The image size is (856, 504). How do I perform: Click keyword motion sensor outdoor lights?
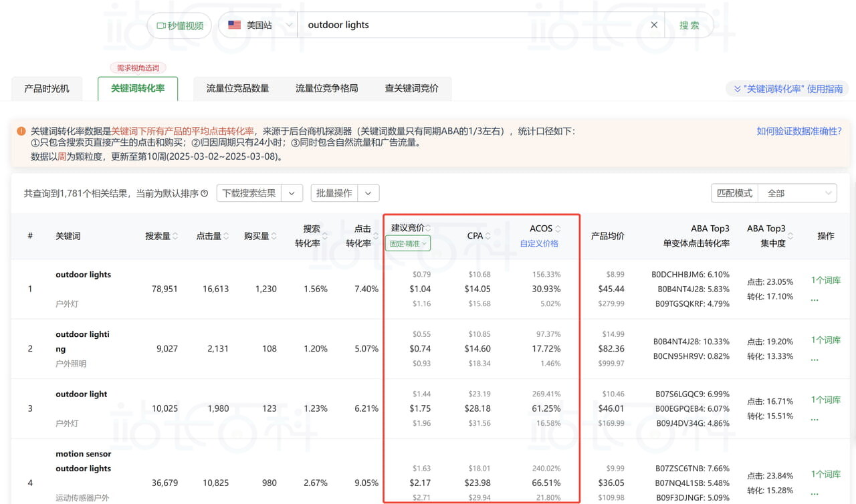click(x=83, y=461)
